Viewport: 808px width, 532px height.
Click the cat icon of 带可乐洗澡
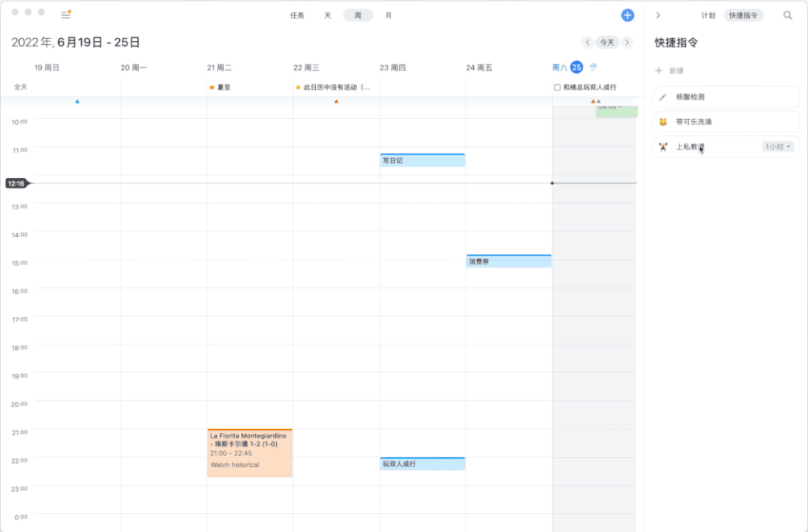tap(663, 122)
